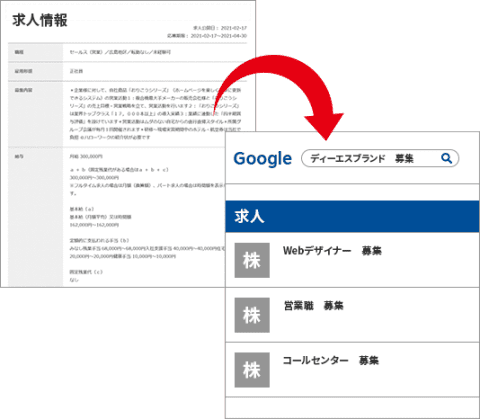Click the Google logo
Image resolution: width=480 pixels, height=419 pixels.
263,159
